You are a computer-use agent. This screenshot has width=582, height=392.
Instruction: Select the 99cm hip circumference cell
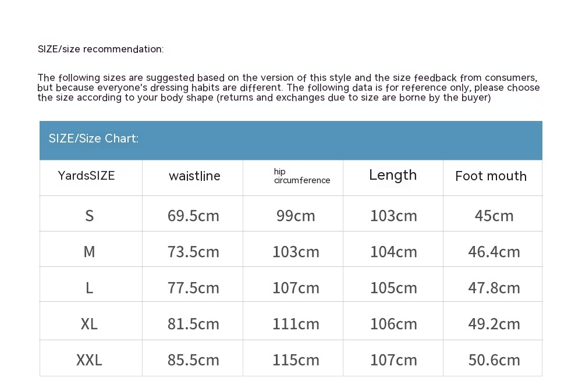[x=296, y=216]
